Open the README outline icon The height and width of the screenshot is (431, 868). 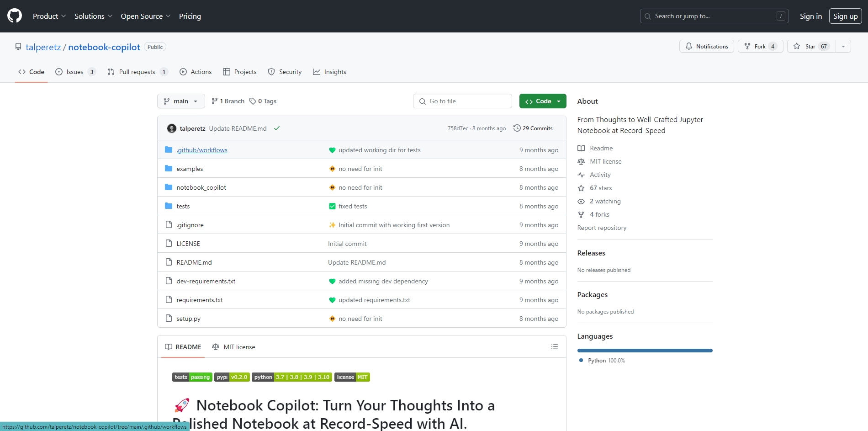pyautogui.click(x=554, y=347)
